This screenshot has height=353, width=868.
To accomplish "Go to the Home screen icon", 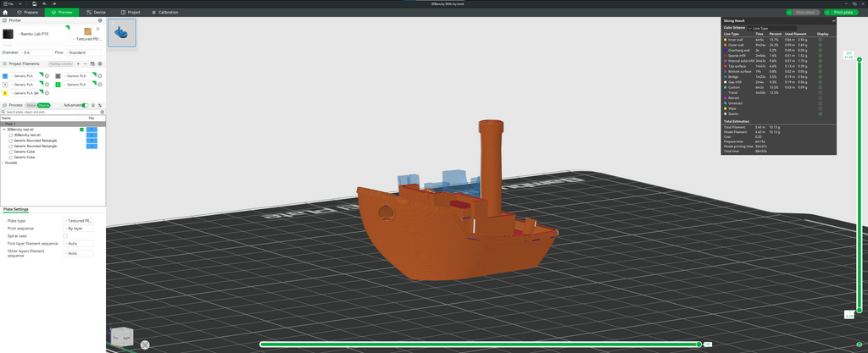I will [x=5, y=12].
